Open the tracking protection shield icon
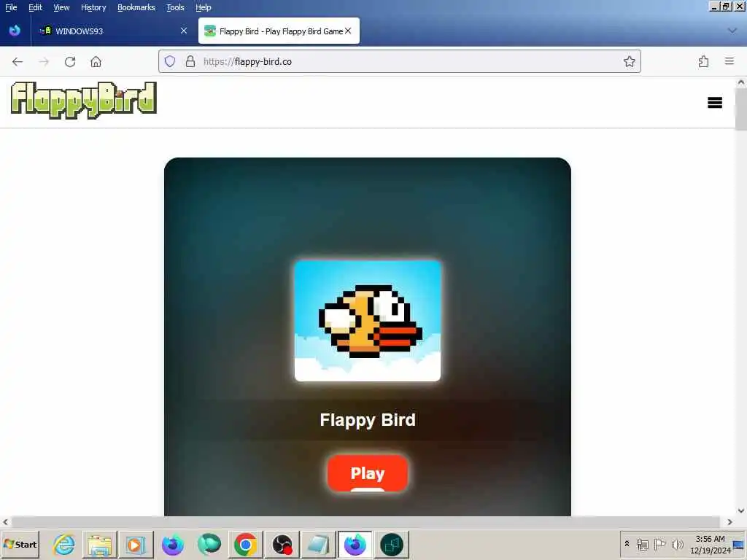 [170, 61]
